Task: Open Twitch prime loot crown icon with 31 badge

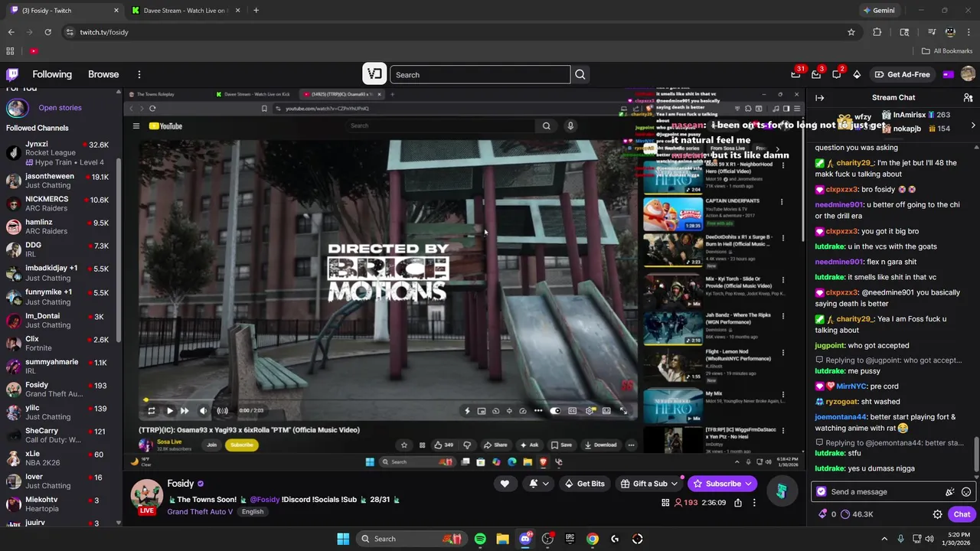Action: tap(796, 74)
